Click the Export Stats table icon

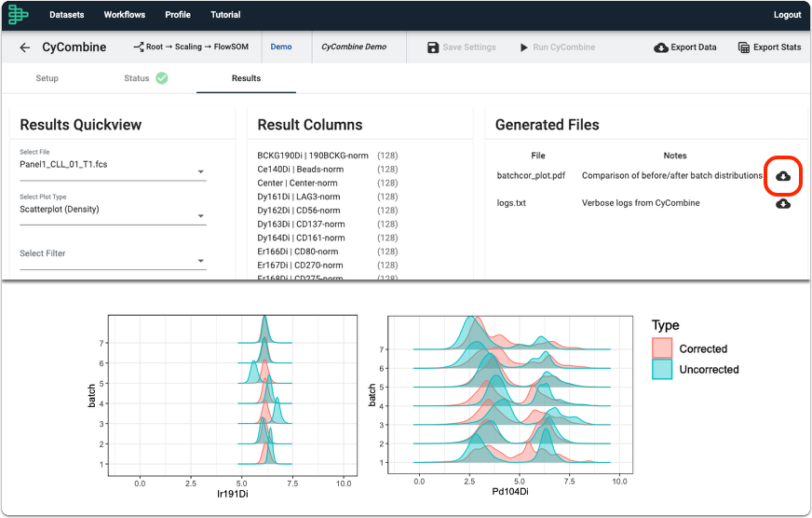744,48
